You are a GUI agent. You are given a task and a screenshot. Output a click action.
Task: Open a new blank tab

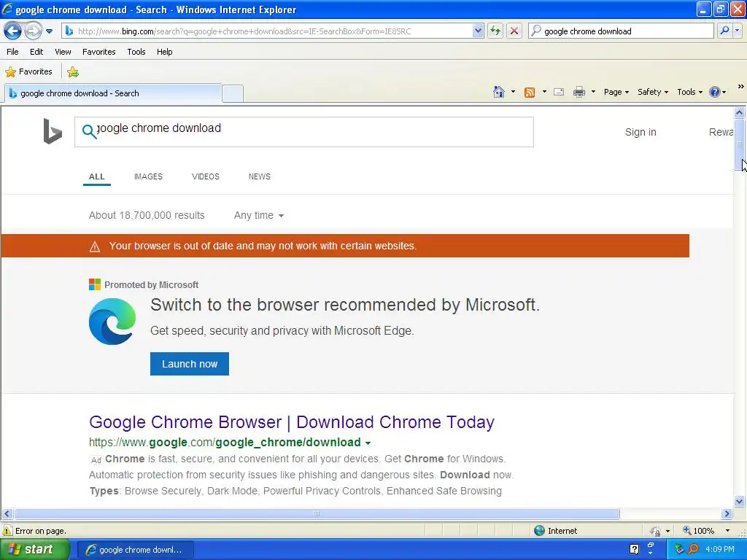tap(233, 93)
